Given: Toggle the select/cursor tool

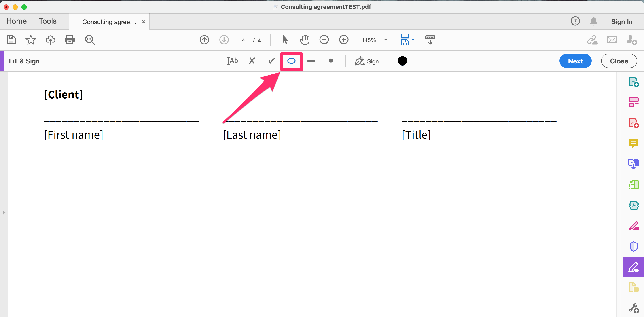Looking at the screenshot, I should (x=285, y=40).
